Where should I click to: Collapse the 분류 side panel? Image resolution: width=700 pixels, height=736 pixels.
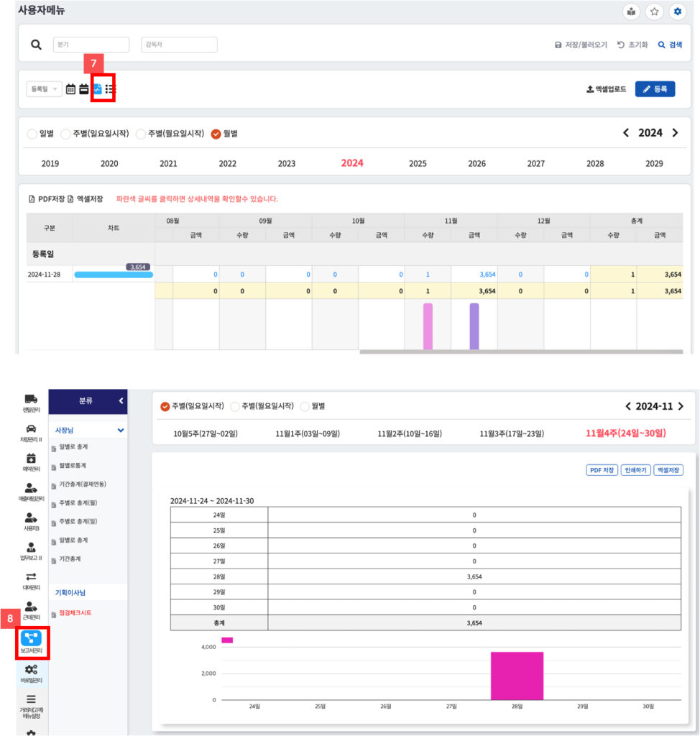pos(121,400)
